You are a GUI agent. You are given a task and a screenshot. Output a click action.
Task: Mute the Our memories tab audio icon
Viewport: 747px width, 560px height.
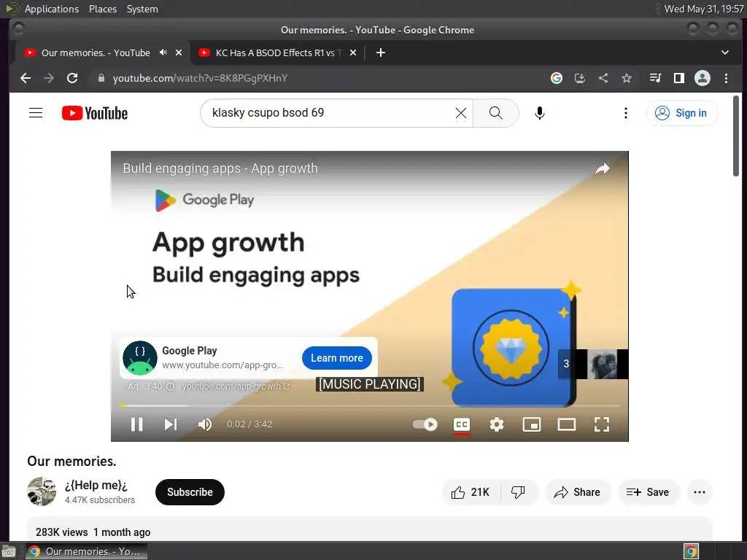(163, 52)
